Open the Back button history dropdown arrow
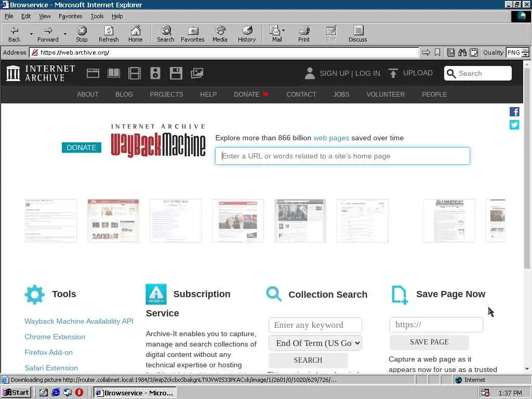This screenshot has width=532, height=399. click(x=31, y=34)
